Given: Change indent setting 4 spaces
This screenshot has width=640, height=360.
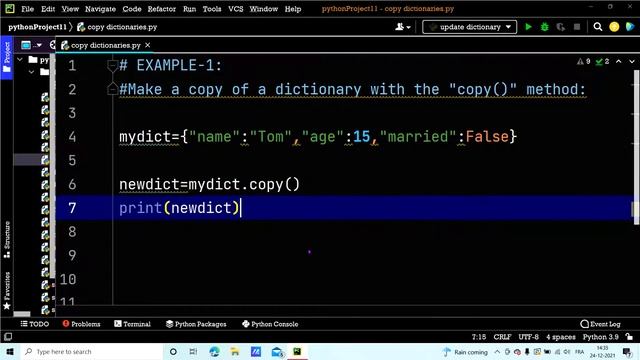Looking at the screenshot, I should click(561, 337).
